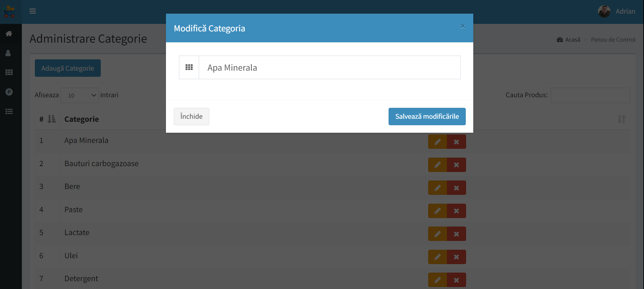644x289 pixels.
Task: Click the category name field with Apa Minerala
Action: (329, 68)
